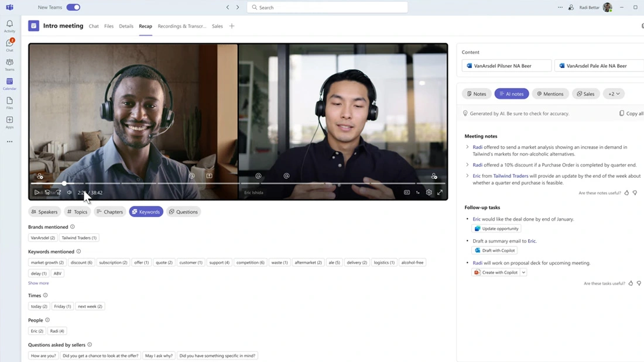The image size is (644, 362).
Task: Switch the side panel to AI notes
Action: pos(511,94)
